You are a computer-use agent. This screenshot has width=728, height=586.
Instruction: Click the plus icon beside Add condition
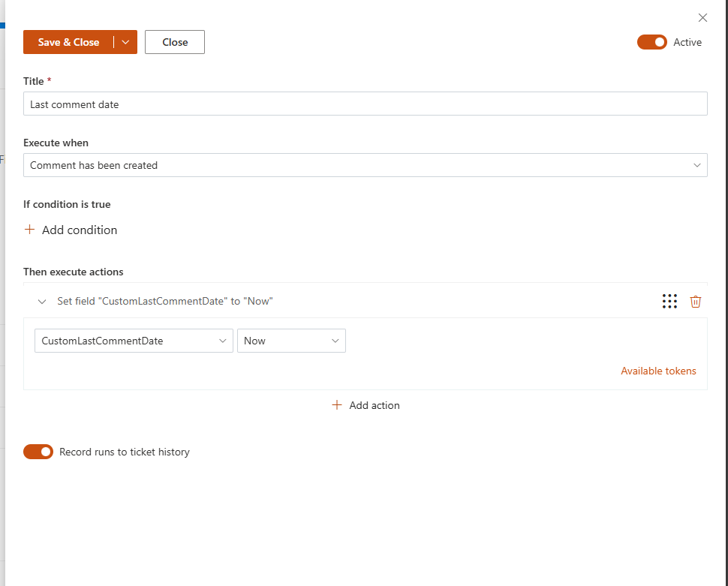pyautogui.click(x=30, y=230)
